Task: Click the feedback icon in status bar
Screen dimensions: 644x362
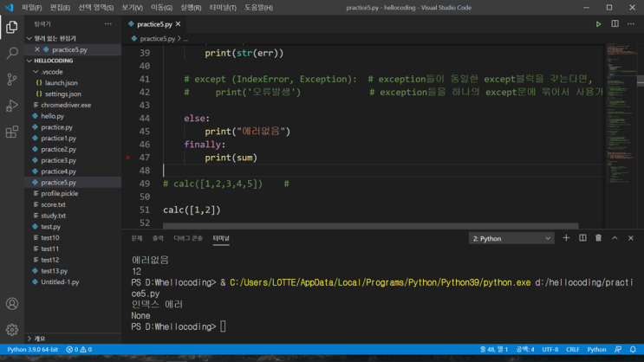Action: click(x=618, y=349)
